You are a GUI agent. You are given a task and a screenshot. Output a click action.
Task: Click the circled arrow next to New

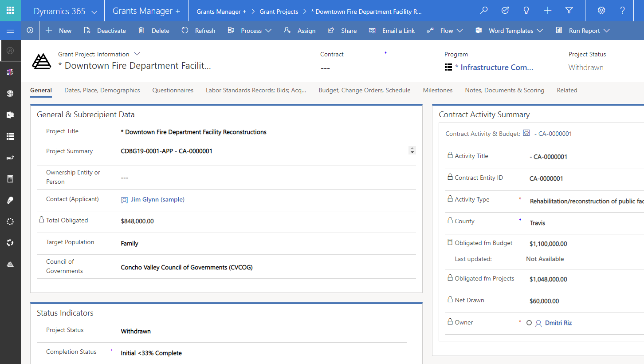(30, 31)
